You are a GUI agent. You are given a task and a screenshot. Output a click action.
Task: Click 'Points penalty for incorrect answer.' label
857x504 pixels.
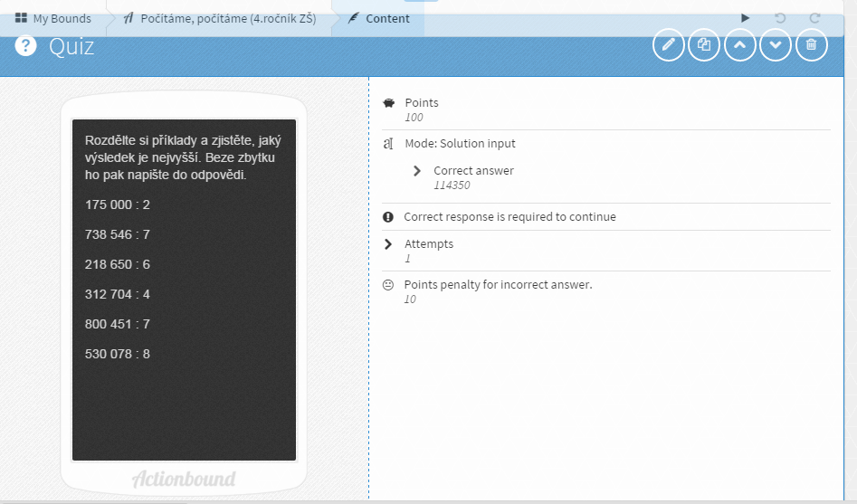click(498, 284)
